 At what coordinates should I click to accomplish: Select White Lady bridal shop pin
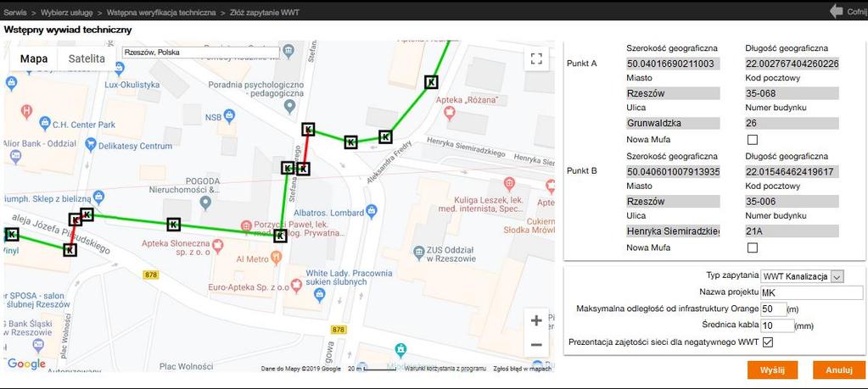319,295
